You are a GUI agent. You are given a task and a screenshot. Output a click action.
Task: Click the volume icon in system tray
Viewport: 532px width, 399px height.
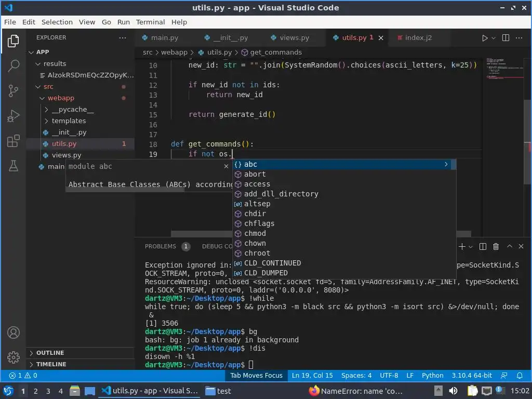coord(453,391)
